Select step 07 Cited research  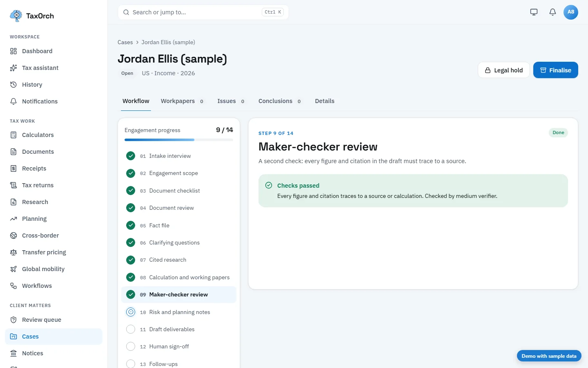tap(179, 260)
